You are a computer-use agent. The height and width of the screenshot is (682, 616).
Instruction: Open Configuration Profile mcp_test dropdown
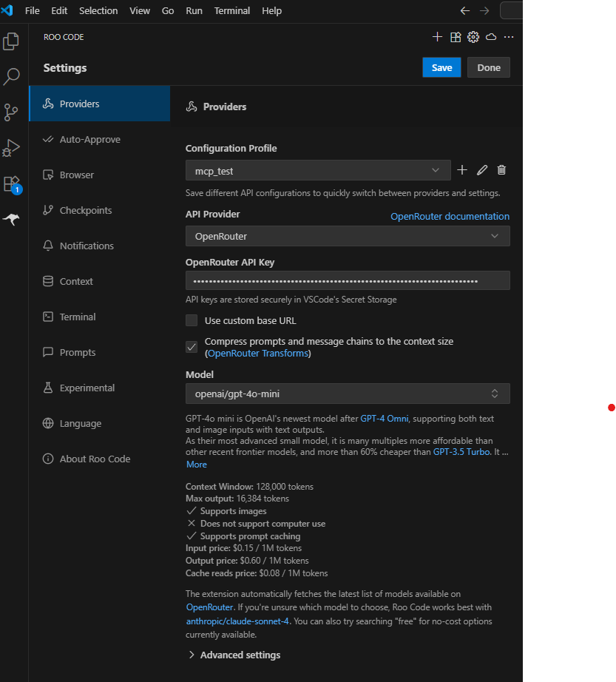click(x=318, y=170)
